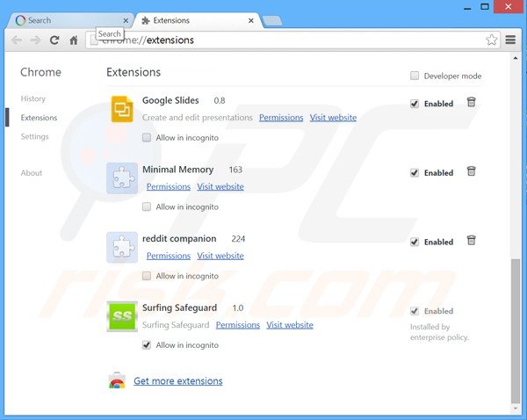
Task: Open a new tab
Action: pos(272,21)
